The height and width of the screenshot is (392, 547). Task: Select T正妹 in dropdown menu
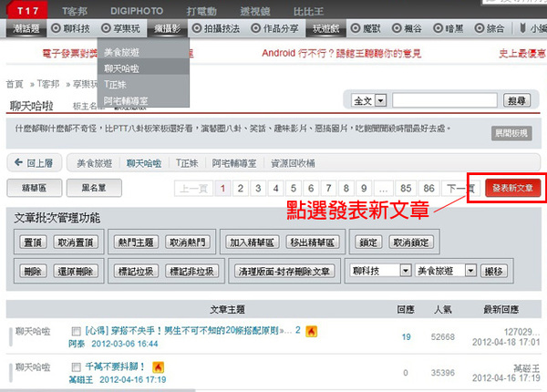coord(143,85)
